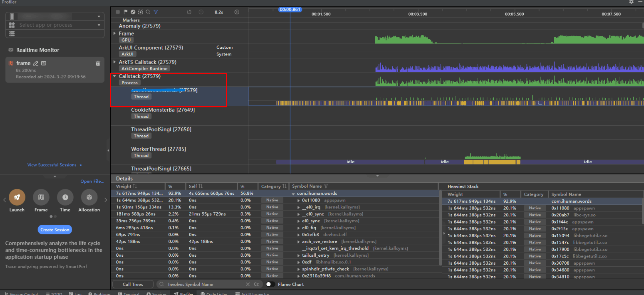The height and width of the screenshot is (295, 644).
Task: Click the blue filter funnel icon
Action: [x=156, y=12]
